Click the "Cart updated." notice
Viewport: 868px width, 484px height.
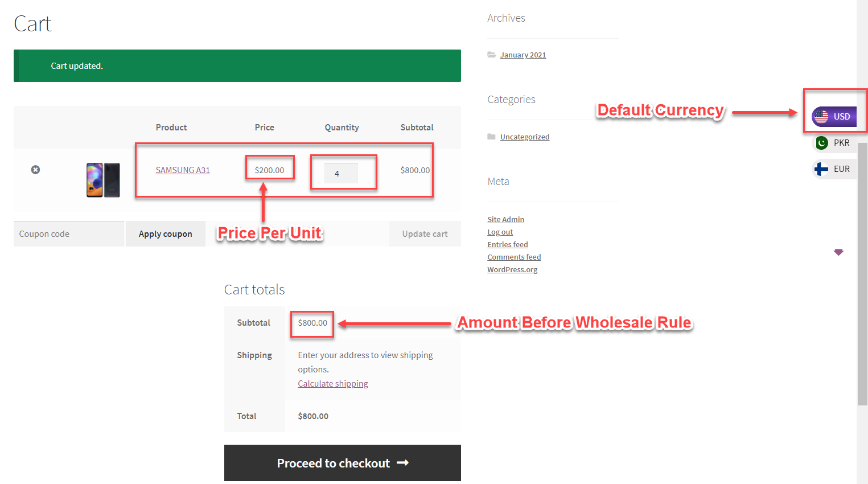coord(237,66)
